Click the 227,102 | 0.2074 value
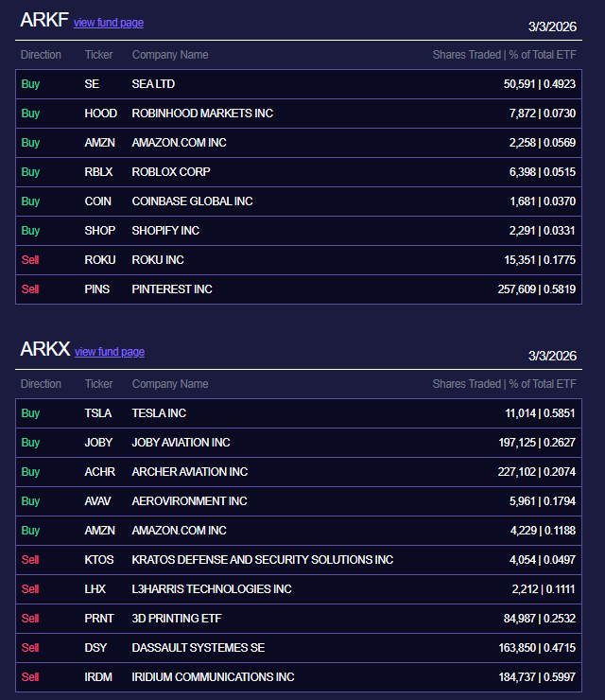 tap(537, 472)
